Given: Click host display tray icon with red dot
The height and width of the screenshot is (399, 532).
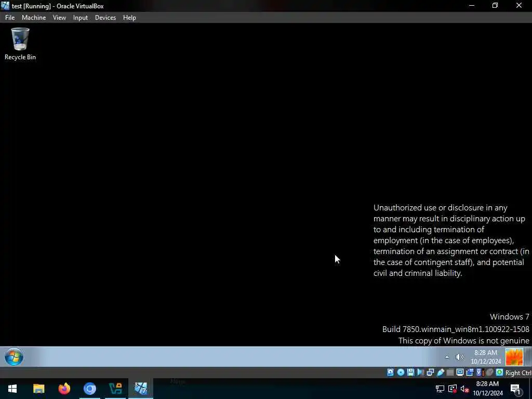Looking at the screenshot, I should point(453,389).
